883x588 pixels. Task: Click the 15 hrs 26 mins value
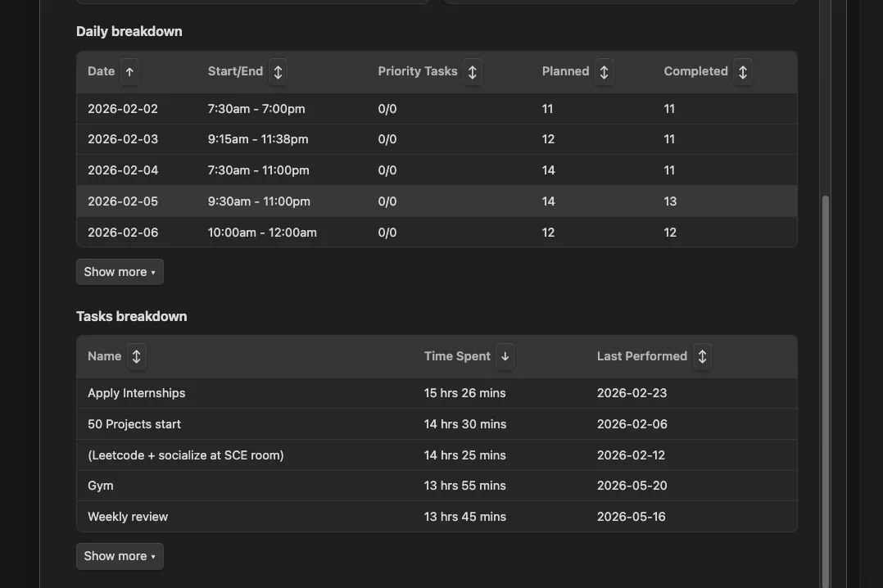point(464,393)
